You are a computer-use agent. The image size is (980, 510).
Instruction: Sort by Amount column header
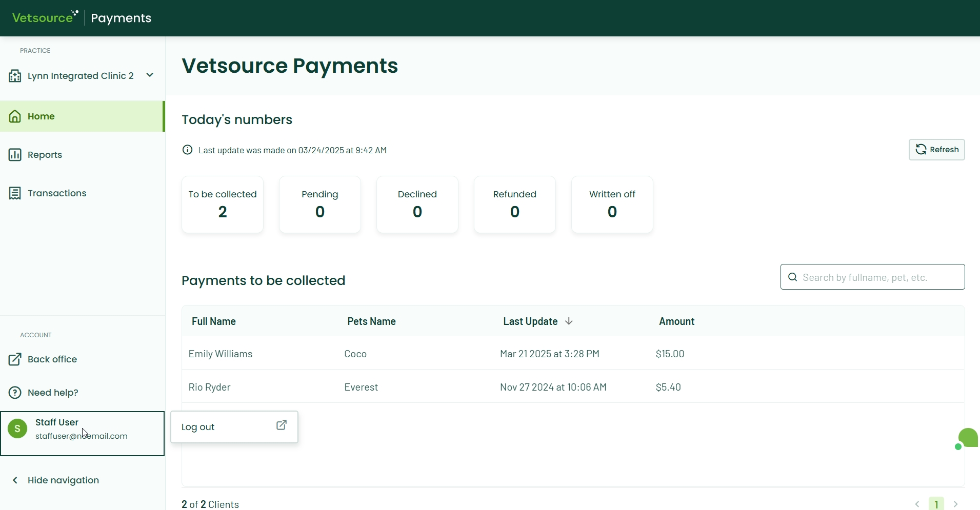677,321
